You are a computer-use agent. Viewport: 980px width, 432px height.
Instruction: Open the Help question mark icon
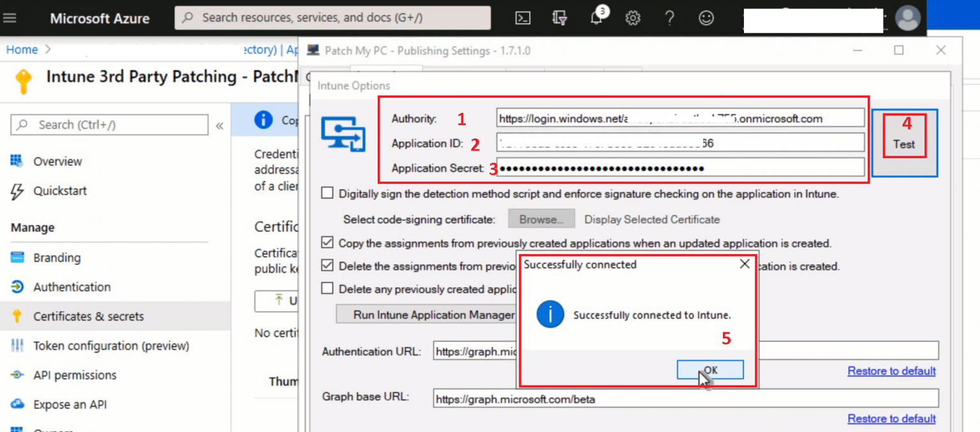(669, 19)
